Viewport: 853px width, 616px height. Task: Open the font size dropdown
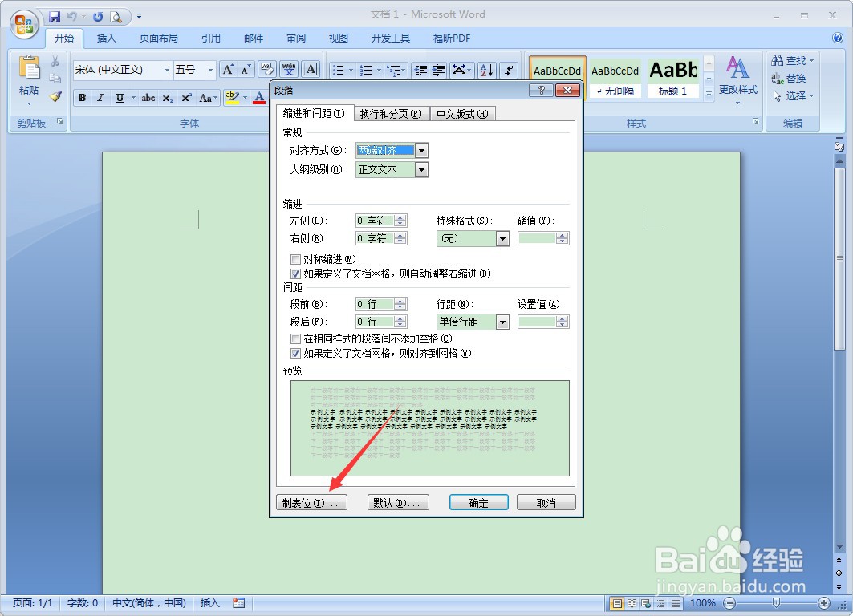click(210, 70)
